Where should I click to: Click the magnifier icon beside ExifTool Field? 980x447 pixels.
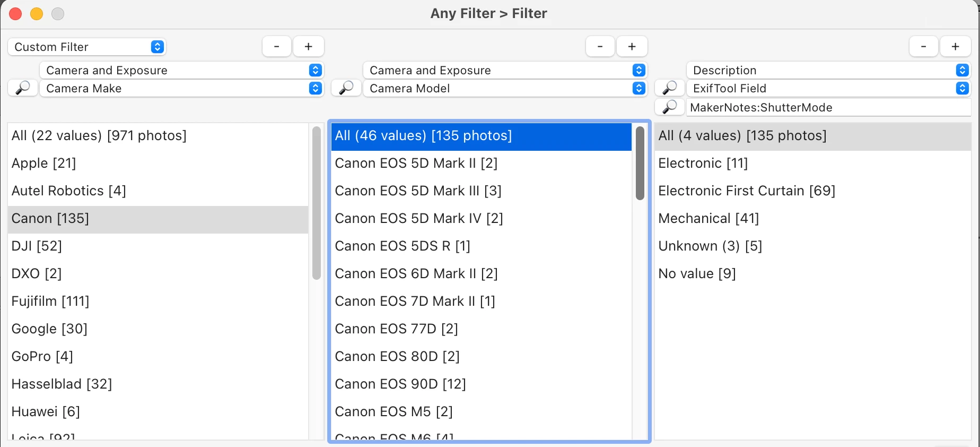point(670,88)
